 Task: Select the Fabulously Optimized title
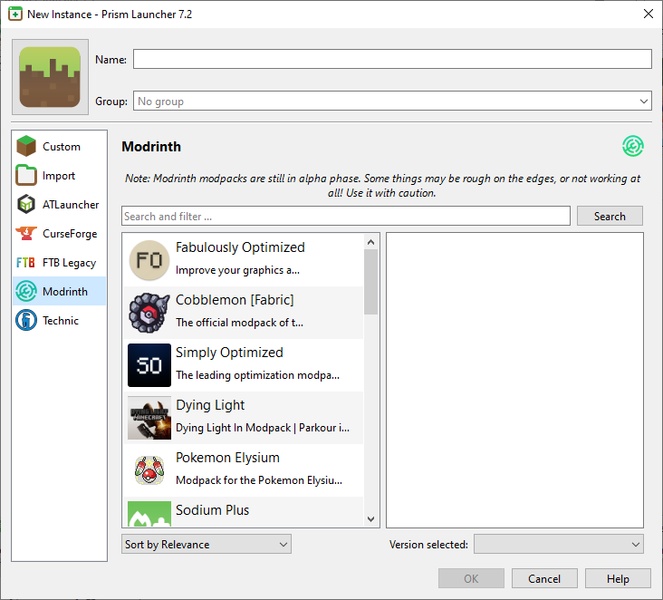(x=240, y=247)
